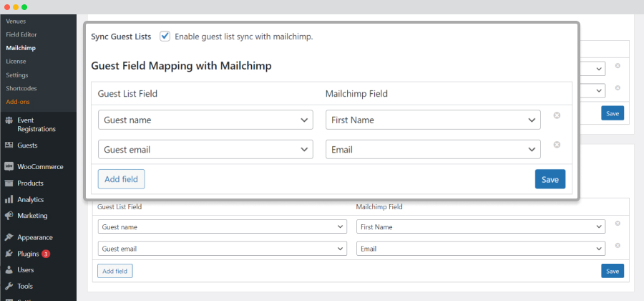644x301 pixels.
Task: Open the Shortcodes submenu item
Action: [x=21, y=88]
